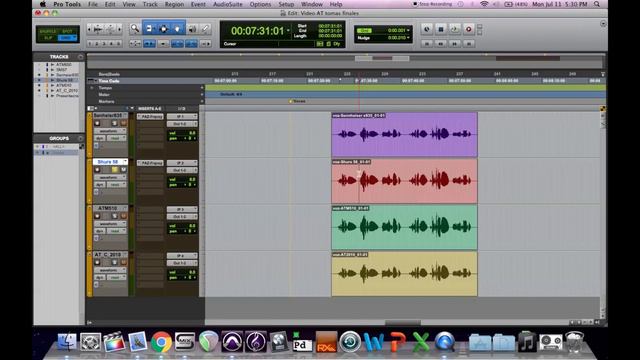
Task: Open Shure 58 track view selector (waveform)
Action: (x=110, y=177)
